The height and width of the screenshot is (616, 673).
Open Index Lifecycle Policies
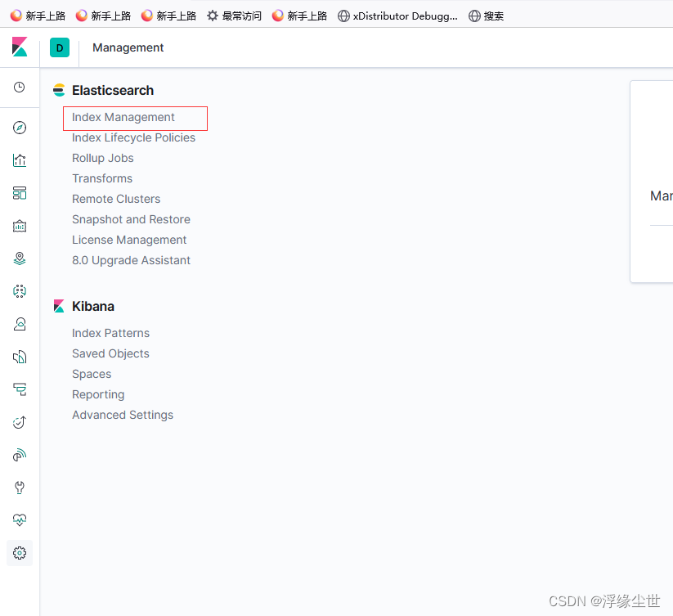click(x=133, y=137)
